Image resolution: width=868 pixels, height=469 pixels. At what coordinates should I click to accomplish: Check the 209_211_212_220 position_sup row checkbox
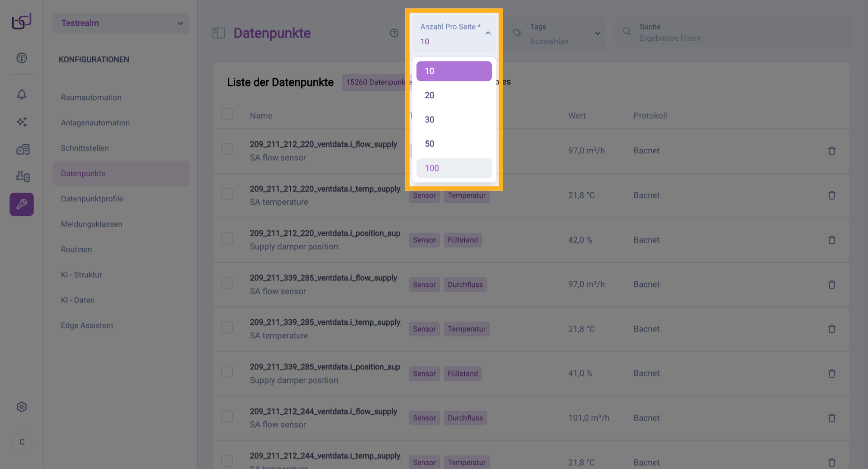[x=227, y=238]
